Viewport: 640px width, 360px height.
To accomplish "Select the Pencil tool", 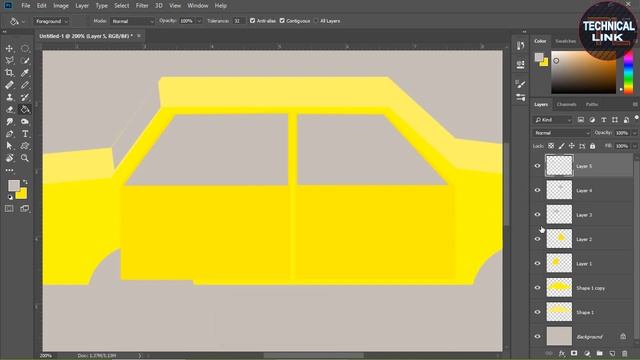I will (x=25, y=85).
